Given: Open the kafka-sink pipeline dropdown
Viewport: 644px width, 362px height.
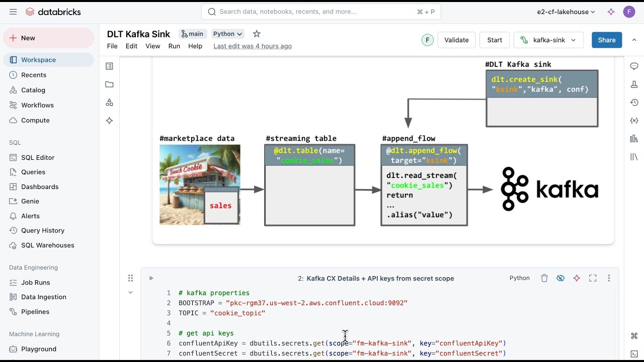Looking at the screenshot, I should (x=548, y=40).
